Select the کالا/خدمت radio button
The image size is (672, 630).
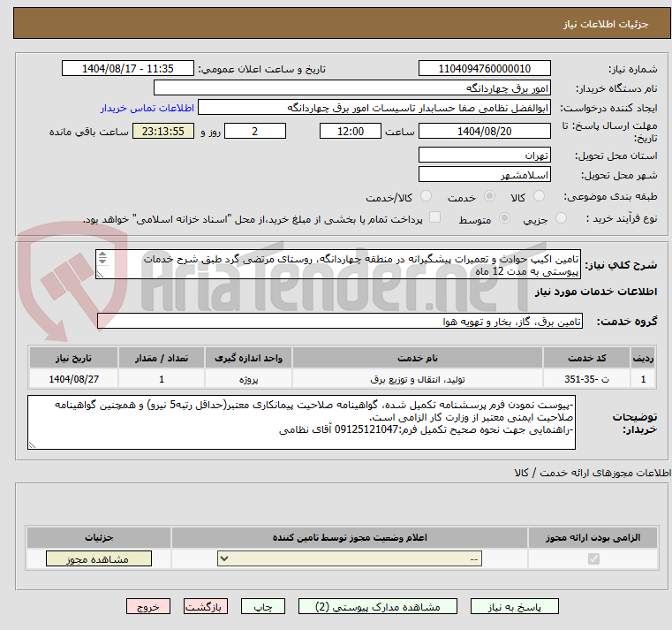[x=426, y=196]
